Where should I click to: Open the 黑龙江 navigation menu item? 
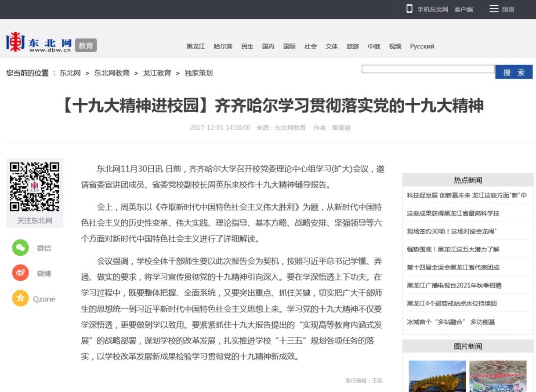click(x=196, y=46)
